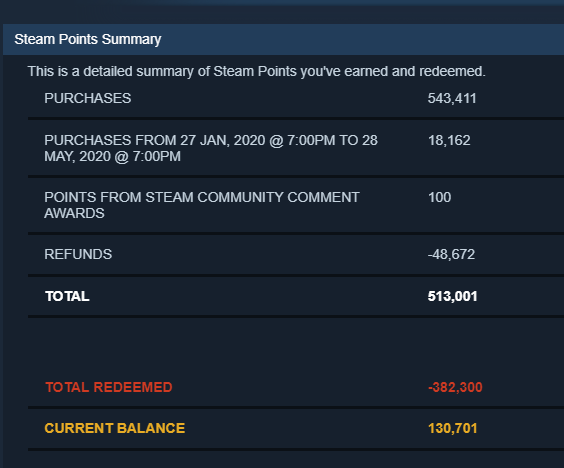Click the PURCHASES row label

[x=87, y=98]
